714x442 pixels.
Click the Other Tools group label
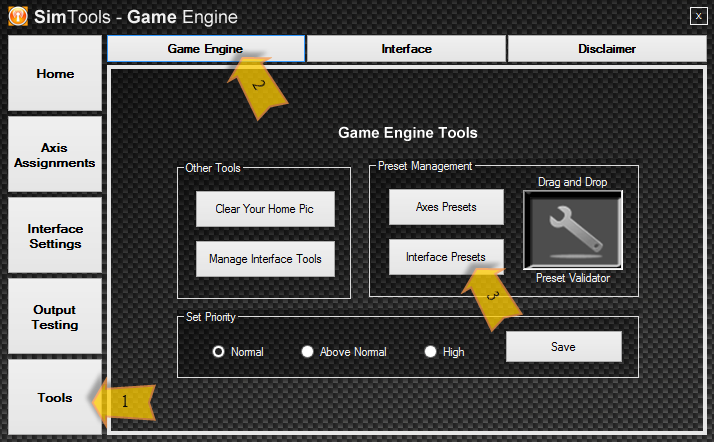(213, 168)
